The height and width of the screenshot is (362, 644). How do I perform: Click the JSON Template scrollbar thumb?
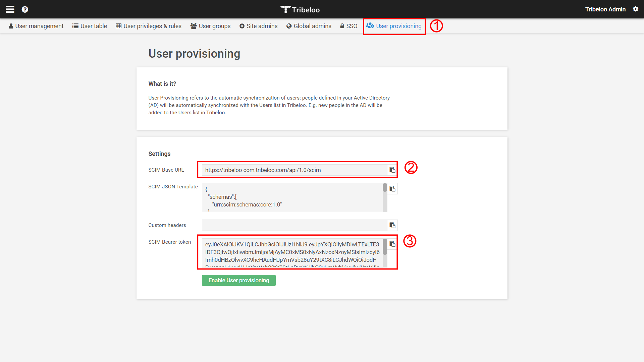coord(385,188)
